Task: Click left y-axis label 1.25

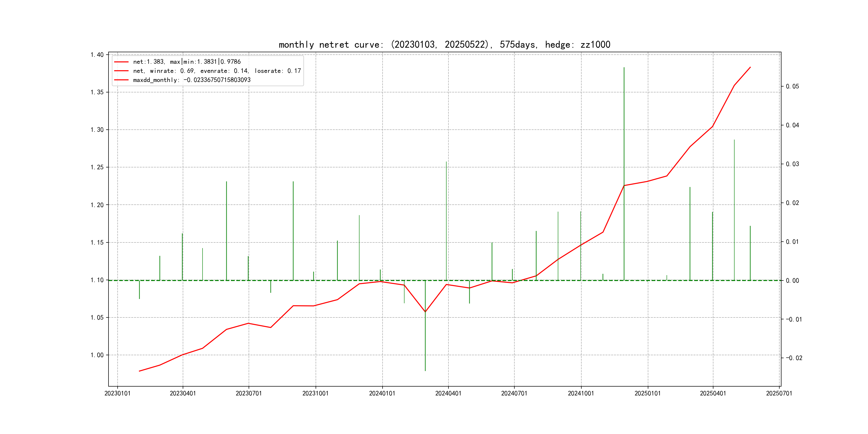Action: 97,167
